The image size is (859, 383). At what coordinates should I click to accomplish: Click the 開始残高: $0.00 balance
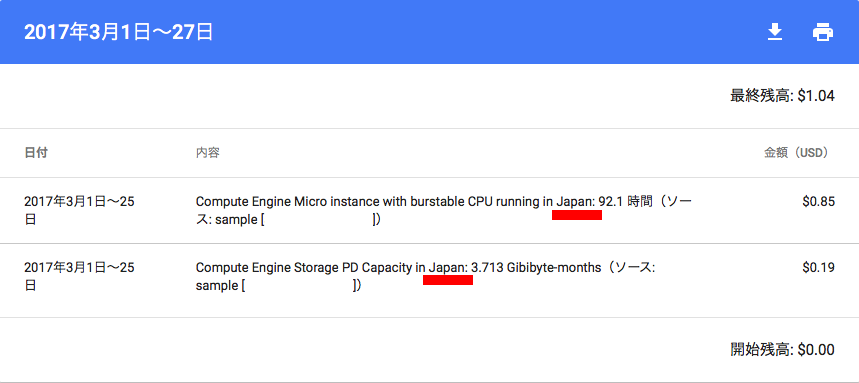[x=782, y=349]
